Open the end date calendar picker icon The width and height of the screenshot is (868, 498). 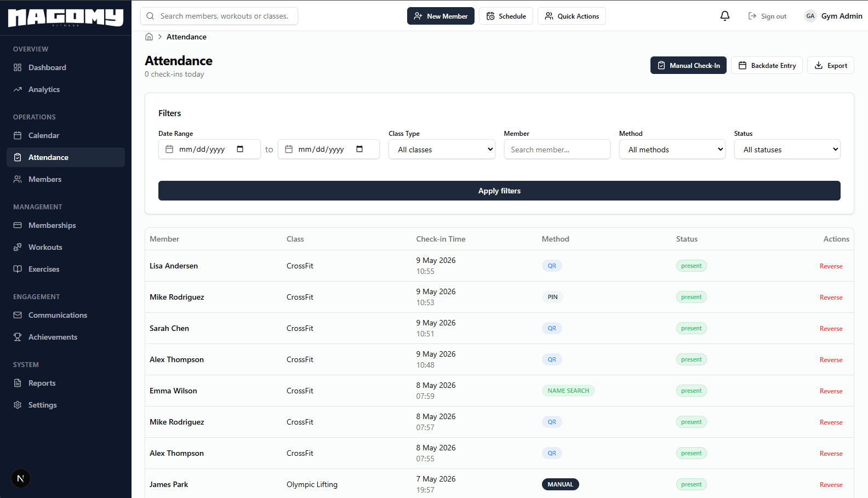[359, 149]
